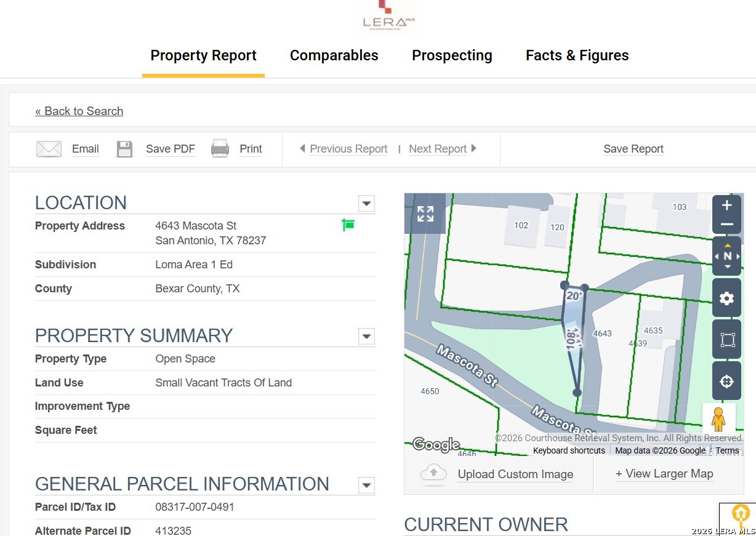Click Upload Custom Image

pyautogui.click(x=515, y=474)
